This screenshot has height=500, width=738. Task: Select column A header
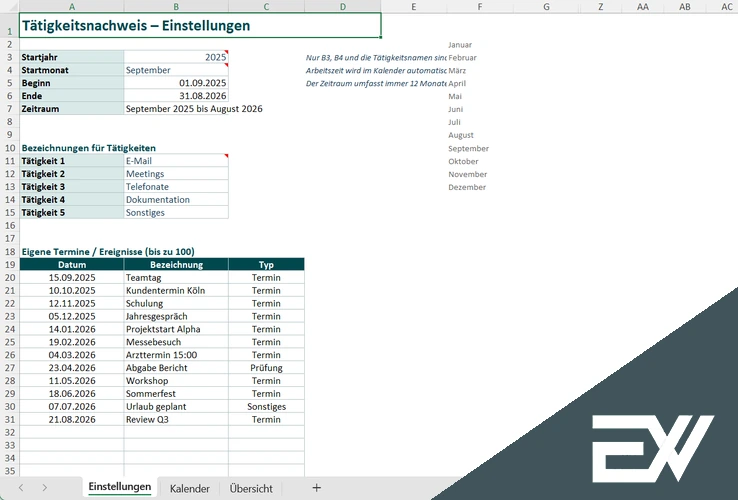point(72,7)
